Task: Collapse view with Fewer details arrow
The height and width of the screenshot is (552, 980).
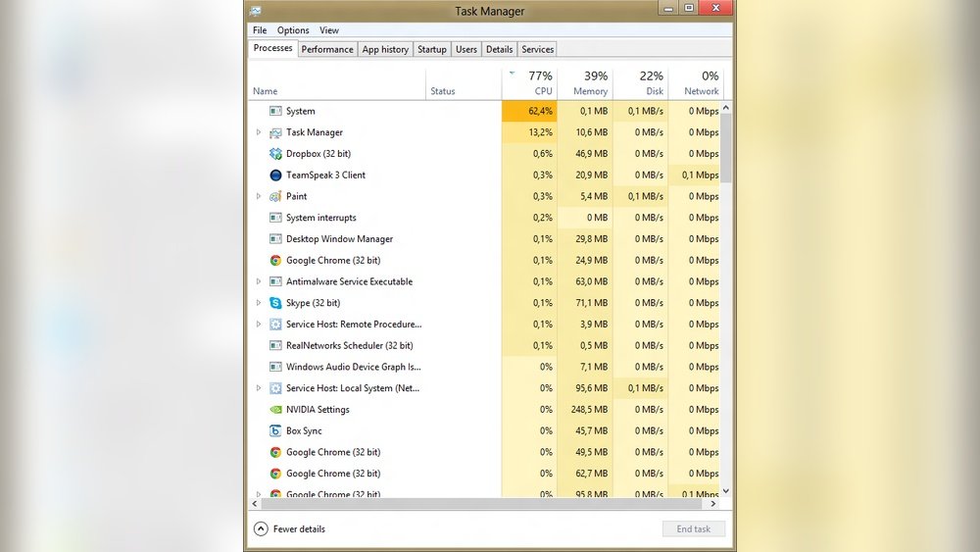Action: 261,528
